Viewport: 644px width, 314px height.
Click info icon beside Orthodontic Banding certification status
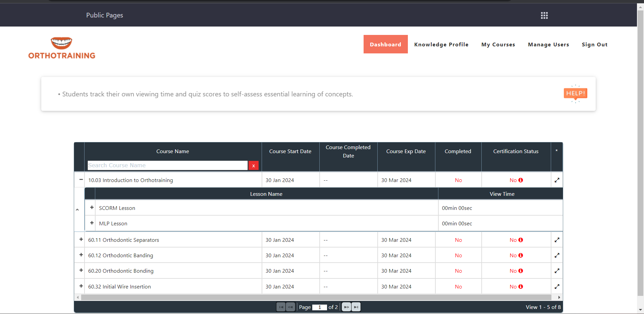tap(521, 256)
